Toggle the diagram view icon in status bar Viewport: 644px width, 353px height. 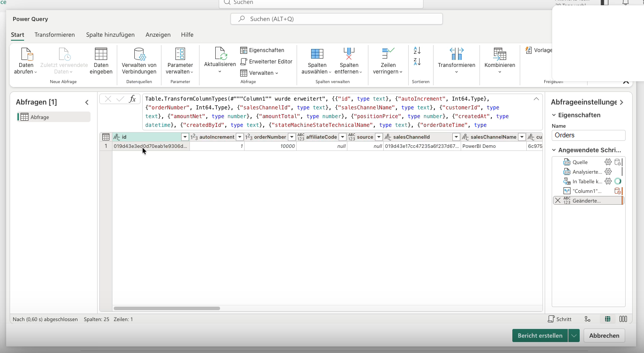[588, 319]
